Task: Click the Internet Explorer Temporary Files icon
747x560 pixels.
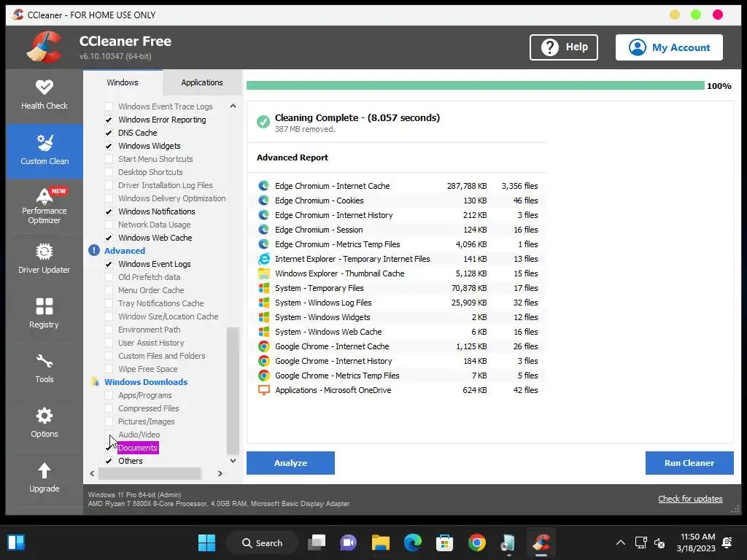Action: (x=263, y=259)
